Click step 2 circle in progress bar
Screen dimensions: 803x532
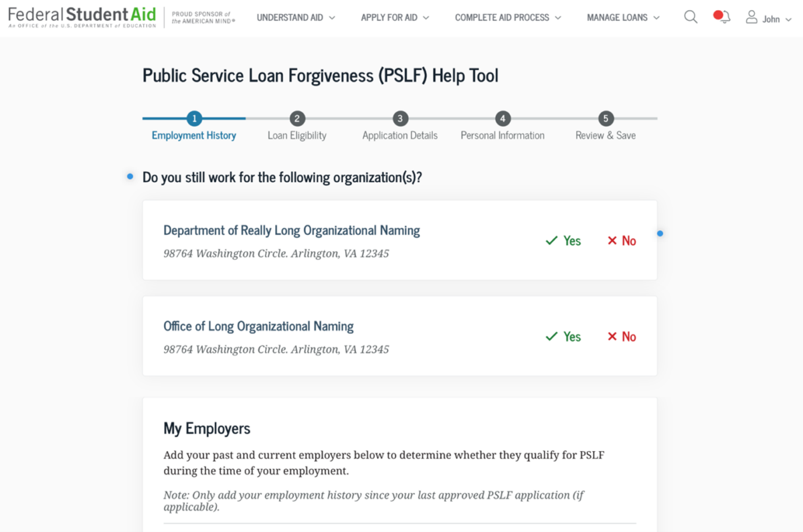point(297,119)
